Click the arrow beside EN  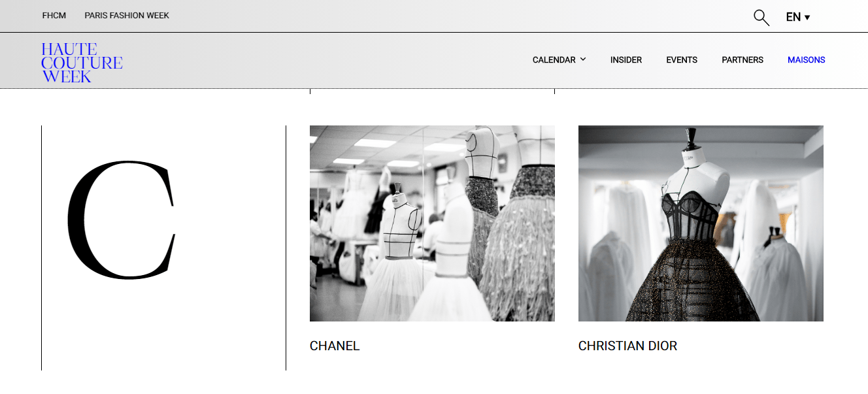(x=807, y=18)
